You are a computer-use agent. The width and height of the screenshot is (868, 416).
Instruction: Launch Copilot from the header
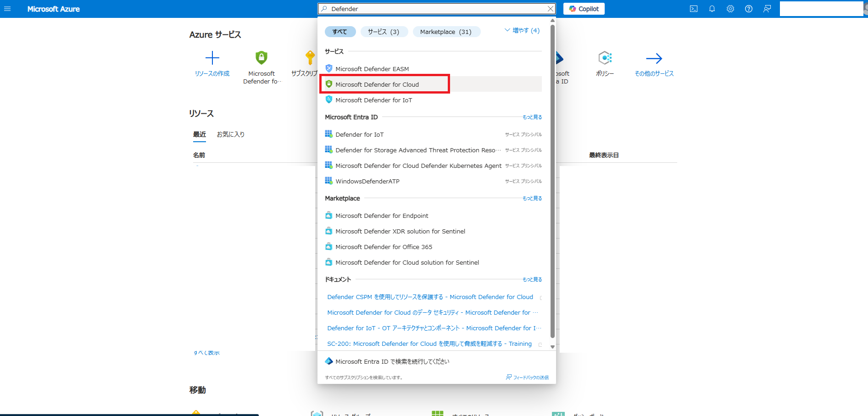584,9
